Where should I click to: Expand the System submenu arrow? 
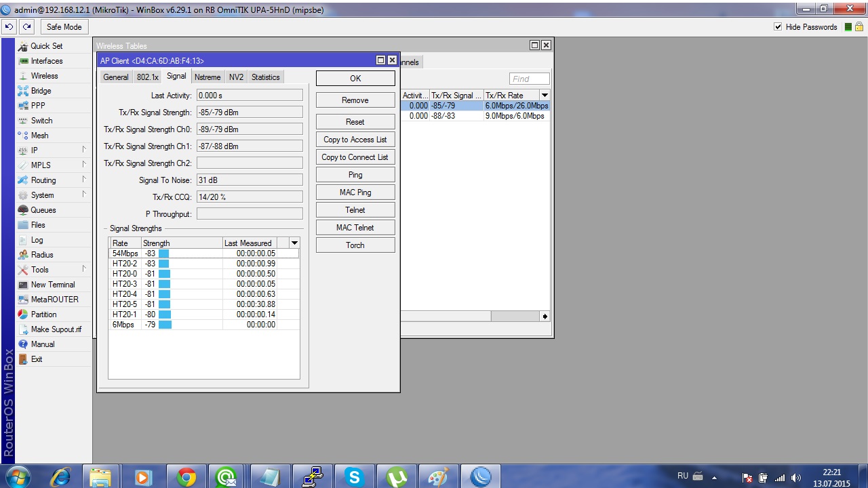pyautogui.click(x=84, y=195)
